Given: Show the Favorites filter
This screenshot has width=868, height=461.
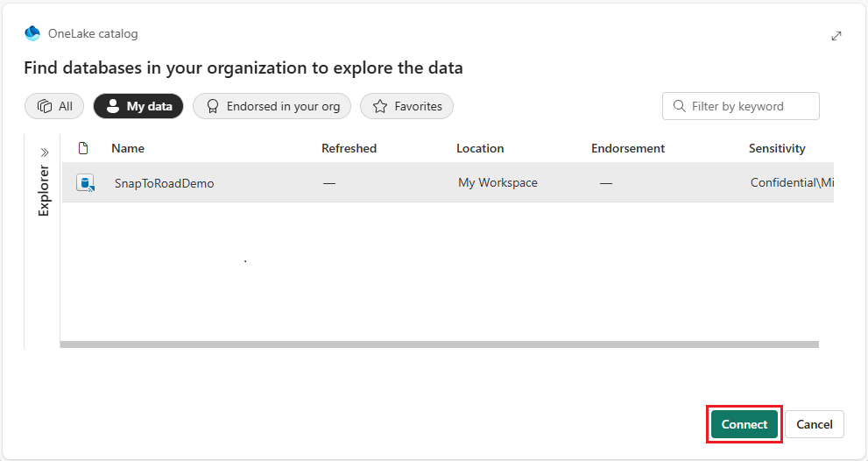Looking at the screenshot, I should 407,106.
